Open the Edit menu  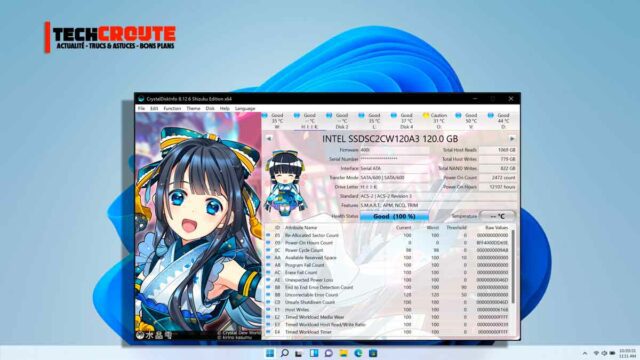pos(154,109)
